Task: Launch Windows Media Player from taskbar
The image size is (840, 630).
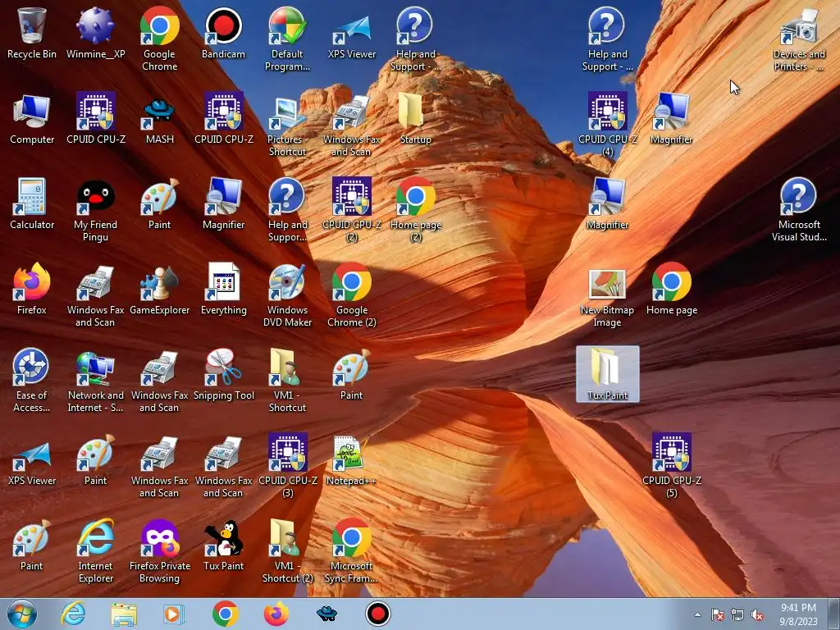Action: [174, 614]
